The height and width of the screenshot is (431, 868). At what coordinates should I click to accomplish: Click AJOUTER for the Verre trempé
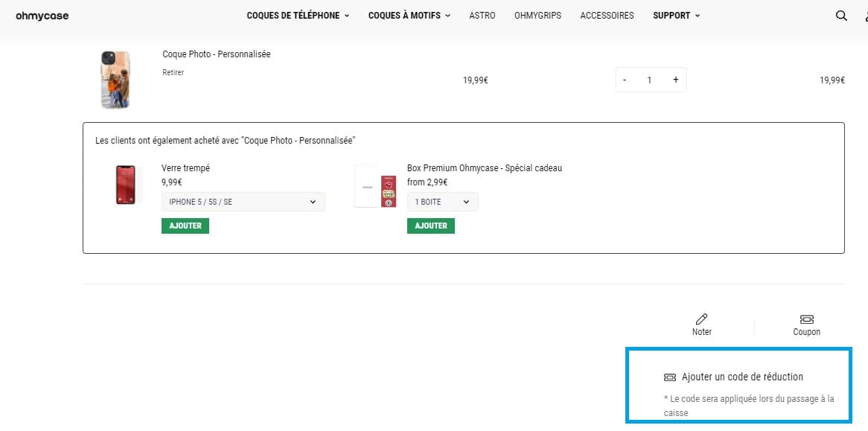tap(185, 226)
